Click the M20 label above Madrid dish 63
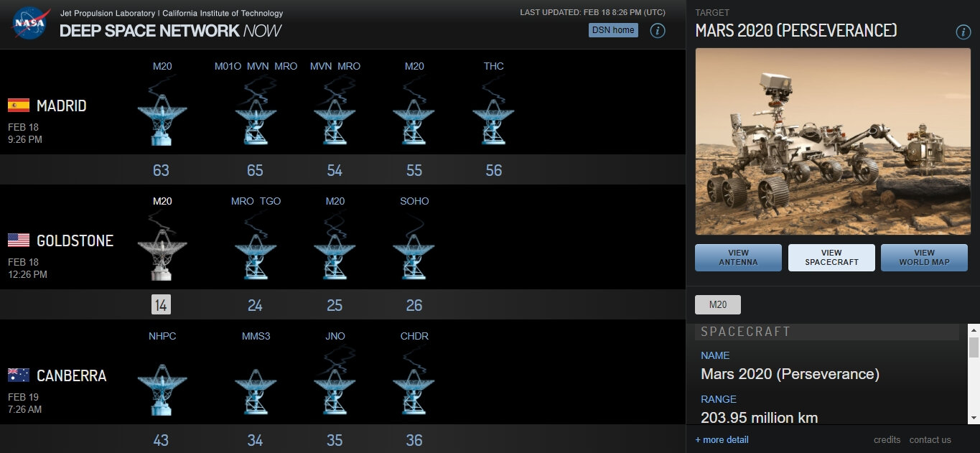The height and width of the screenshot is (453, 980). point(162,66)
